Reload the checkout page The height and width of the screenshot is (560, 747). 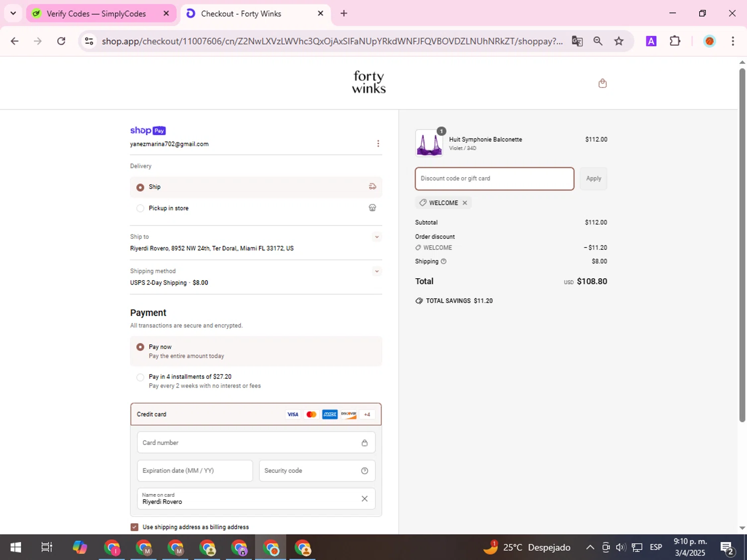(61, 41)
